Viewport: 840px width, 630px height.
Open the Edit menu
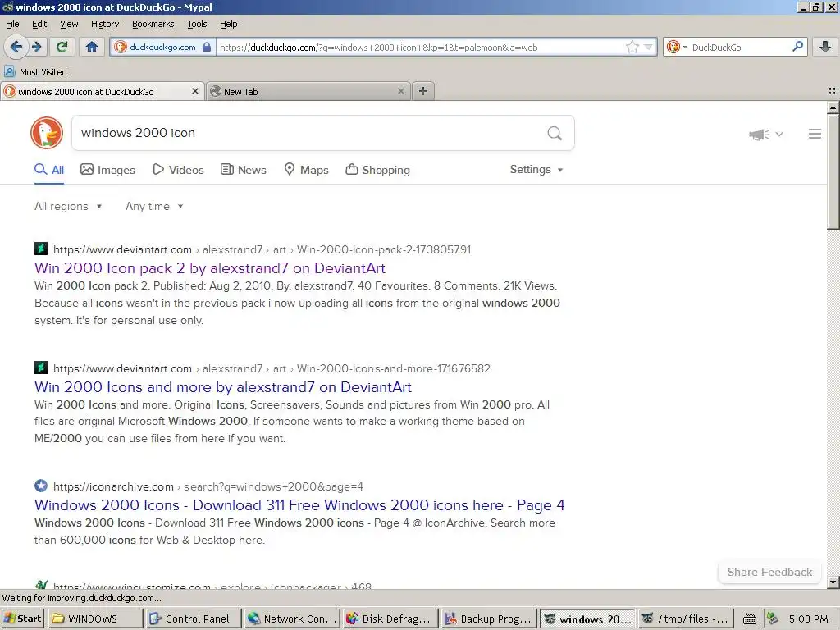click(x=39, y=24)
